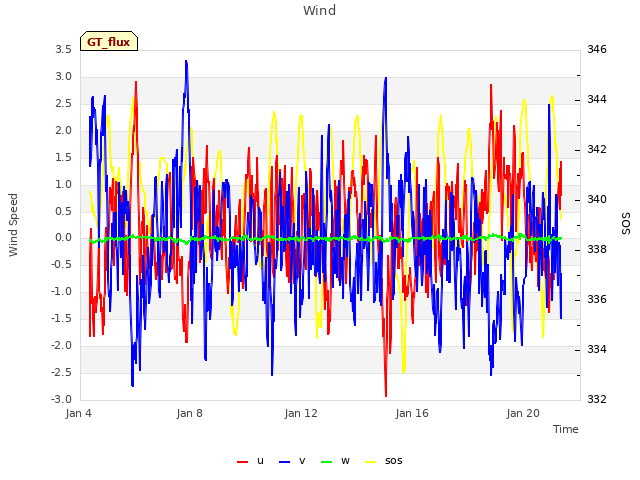Select the green w legend swatch
The image size is (640, 480).
(x=327, y=462)
